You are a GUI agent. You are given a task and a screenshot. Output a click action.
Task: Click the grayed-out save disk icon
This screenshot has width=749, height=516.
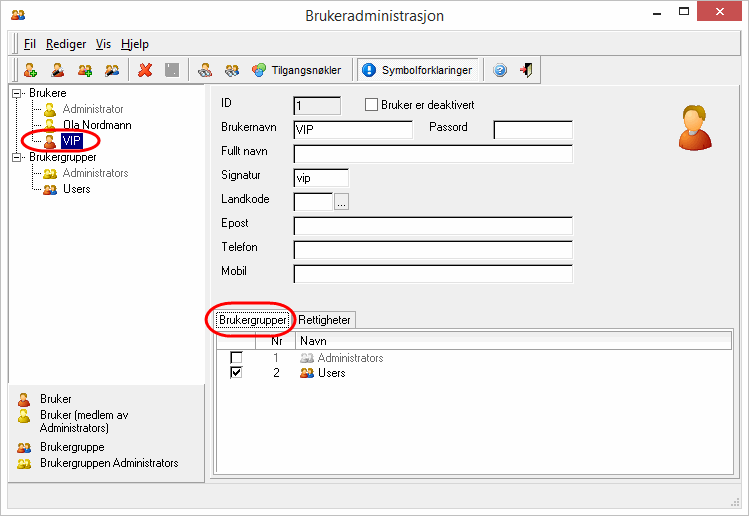click(172, 70)
